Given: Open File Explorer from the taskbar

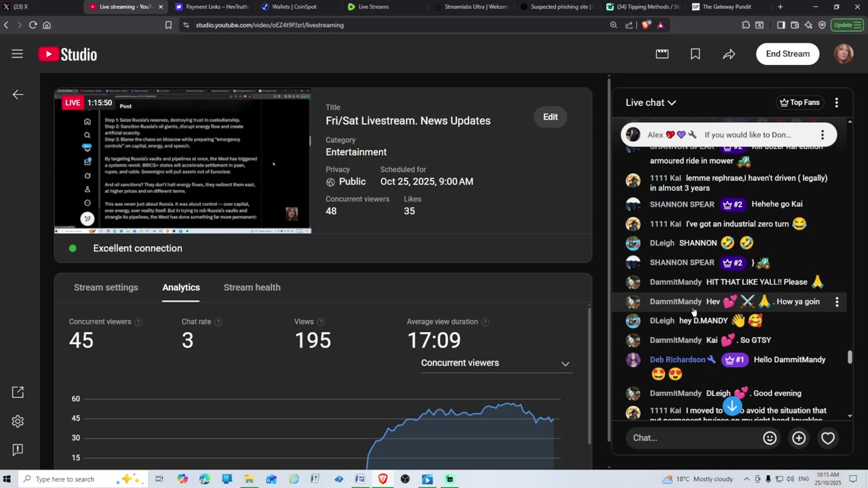Looking at the screenshot, I should point(249,479).
